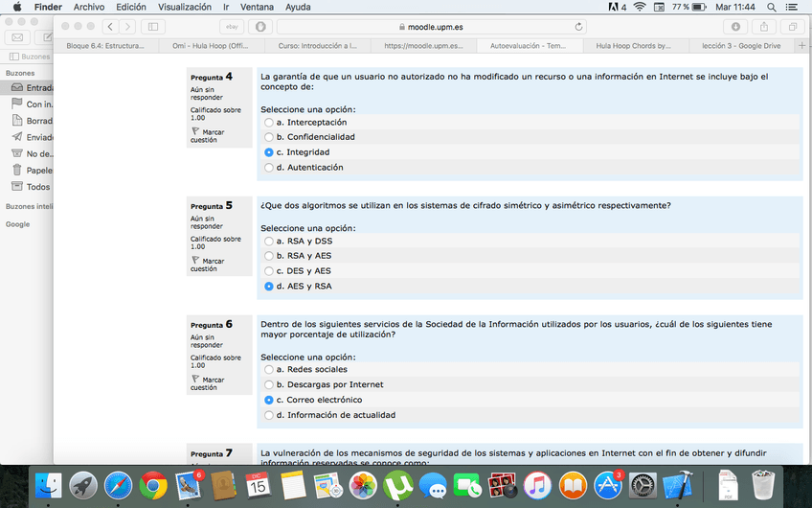Flag question 4 with Marcar cuestión
The image size is (812, 508).
click(208, 135)
